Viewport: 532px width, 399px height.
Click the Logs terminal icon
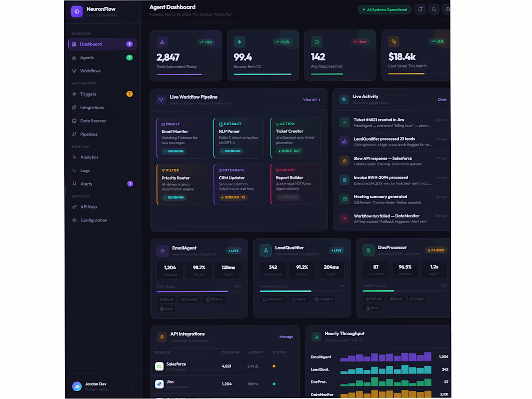74,171
